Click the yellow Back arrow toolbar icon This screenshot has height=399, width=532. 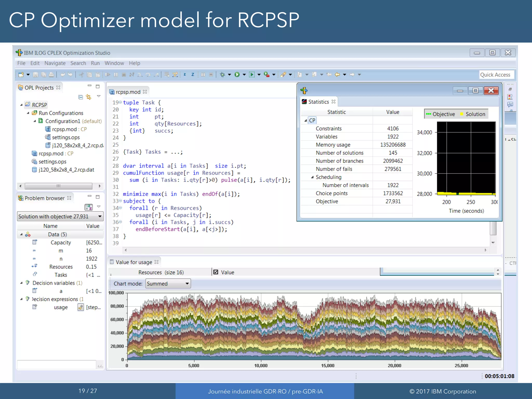[x=337, y=75]
